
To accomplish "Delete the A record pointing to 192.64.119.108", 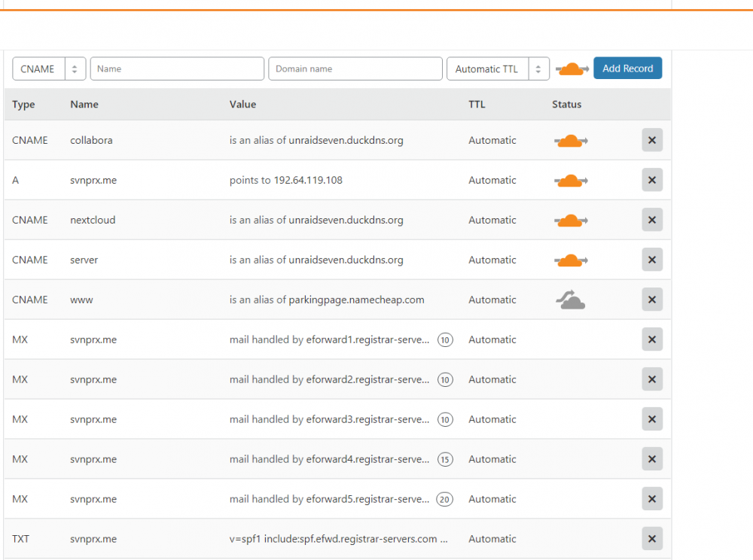I will [x=652, y=180].
